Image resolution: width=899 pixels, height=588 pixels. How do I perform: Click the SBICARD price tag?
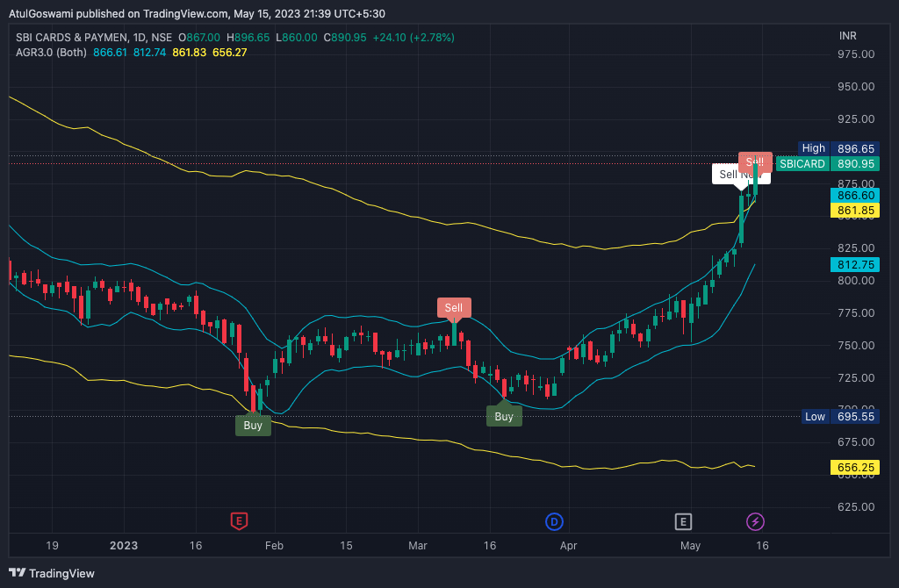click(x=802, y=164)
